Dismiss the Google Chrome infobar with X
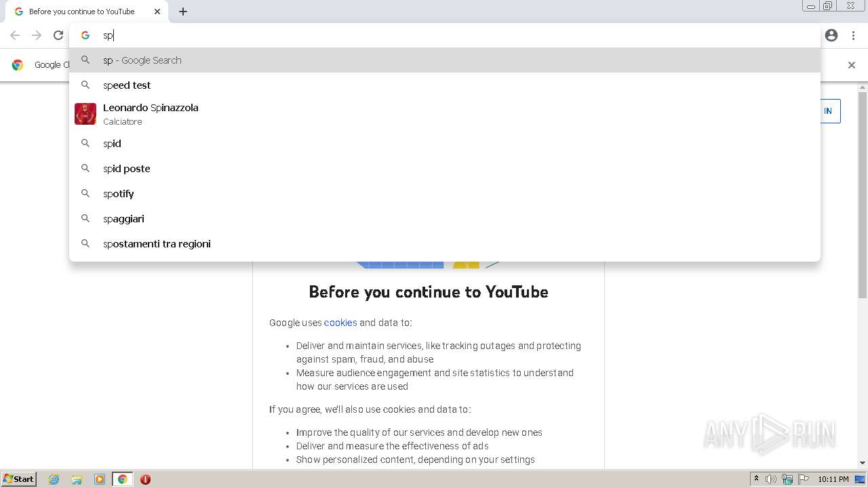The height and width of the screenshot is (488, 868). point(852,65)
